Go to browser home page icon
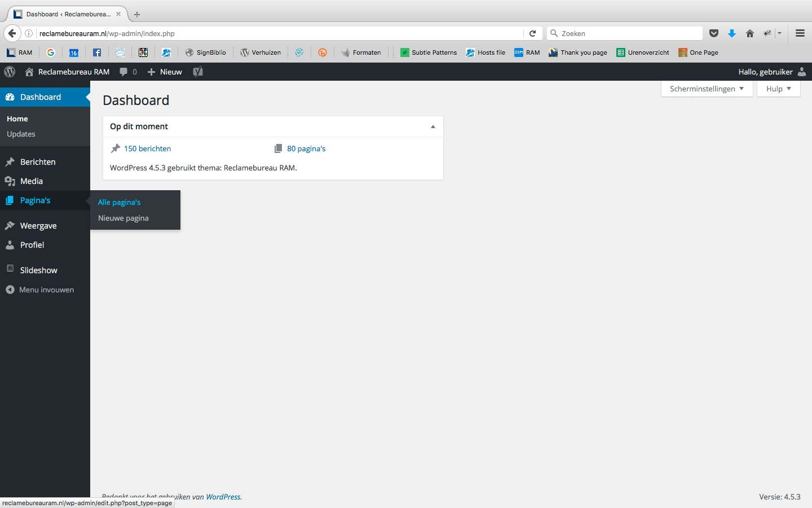 coord(750,33)
